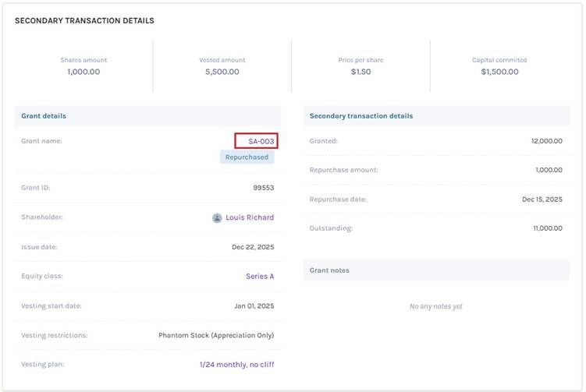586x392 pixels.
Task: Click the Equity class label
Action: [42, 276]
